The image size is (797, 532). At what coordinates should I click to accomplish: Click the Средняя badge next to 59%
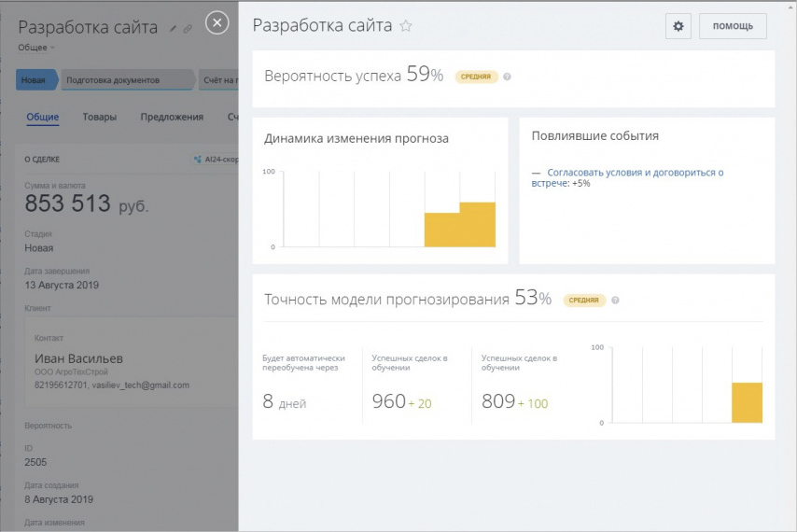click(x=476, y=77)
